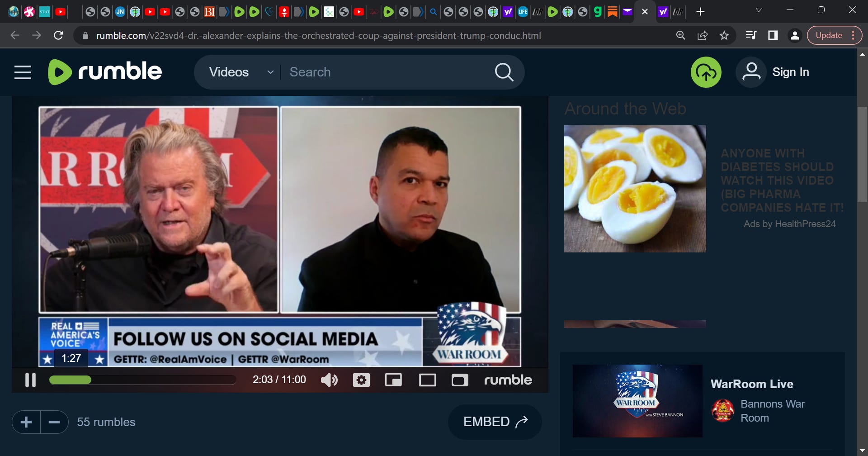
Task: Downvote the video with the minus button
Action: click(x=54, y=422)
